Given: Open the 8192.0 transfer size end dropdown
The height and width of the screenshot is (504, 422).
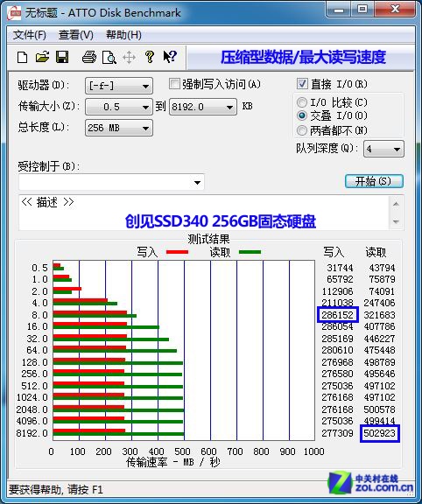Looking at the screenshot, I should 203,107.
